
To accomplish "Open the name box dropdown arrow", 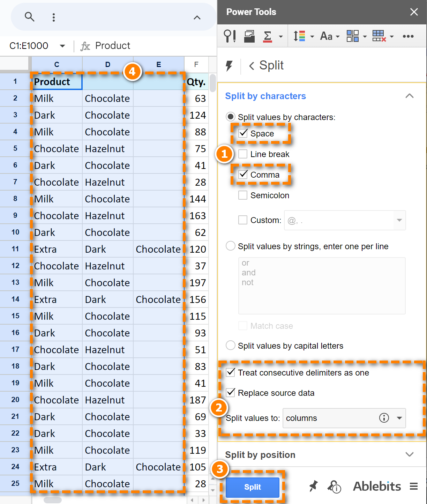I will (x=62, y=46).
